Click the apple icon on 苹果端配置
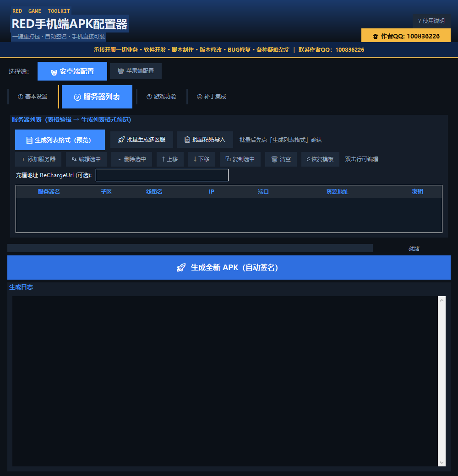The width and height of the screenshot is (458, 476). 121,71
